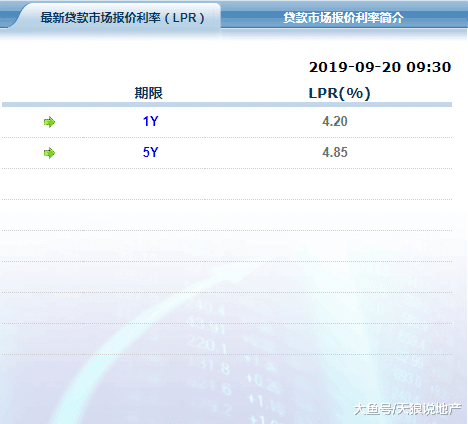Image resolution: width=468 pixels, height=424 pixels.
Task: Click the date 2019-09-20 09:30
Action: pos(380,67)
